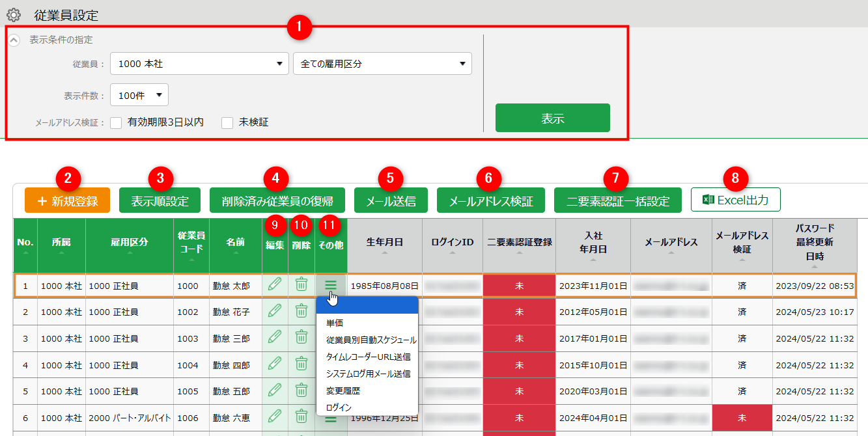Click the edit pencil icon for 勤怠 六恵
The width and height of the screenshot is (868, 436).
[x=275, y=416]
